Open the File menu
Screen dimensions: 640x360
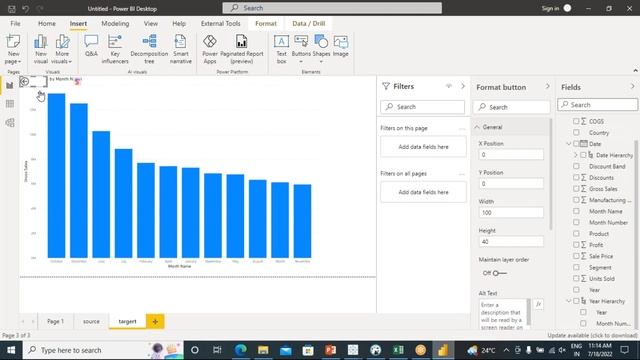click(x=16, y=24)
